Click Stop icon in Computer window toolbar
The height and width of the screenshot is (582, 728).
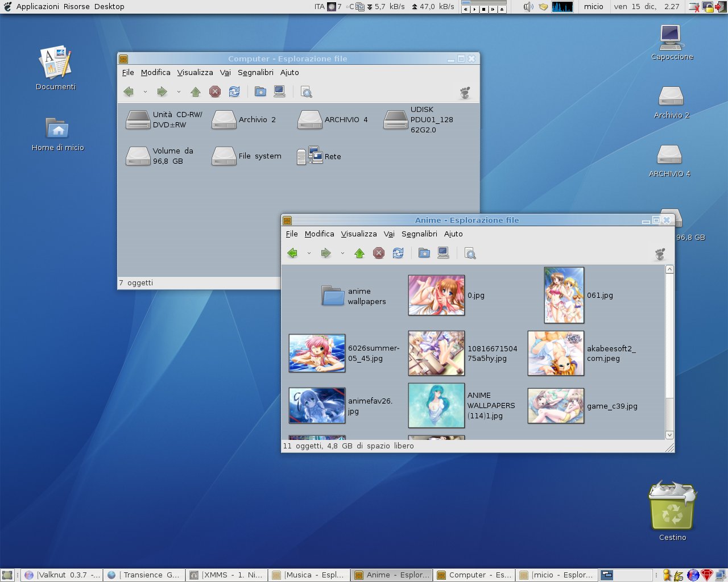pyautogui.click(x=215, y=92)
